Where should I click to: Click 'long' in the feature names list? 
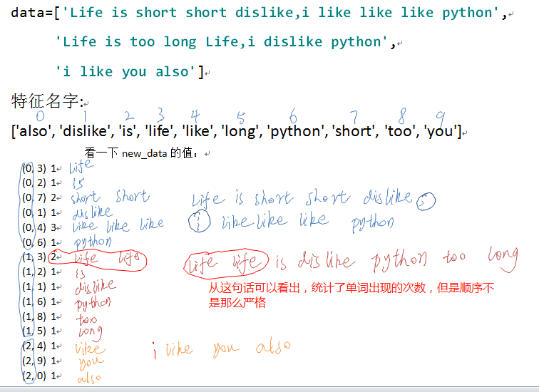click(240, 132)
